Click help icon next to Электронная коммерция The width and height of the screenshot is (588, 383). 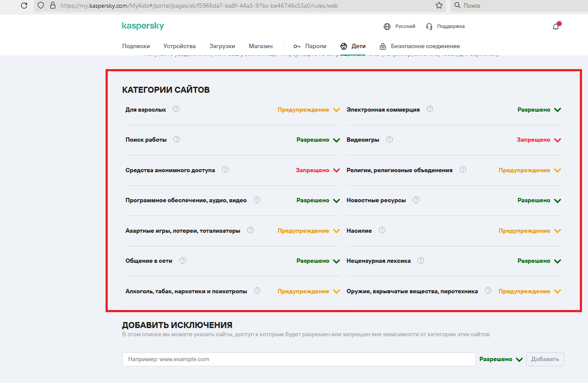[x=430, y=109]
